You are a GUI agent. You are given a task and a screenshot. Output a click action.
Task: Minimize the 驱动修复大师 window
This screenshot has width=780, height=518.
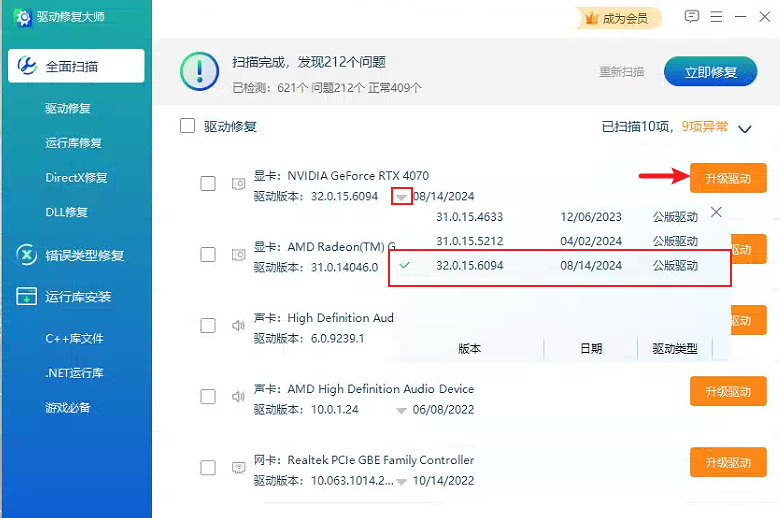click(740, 17)
